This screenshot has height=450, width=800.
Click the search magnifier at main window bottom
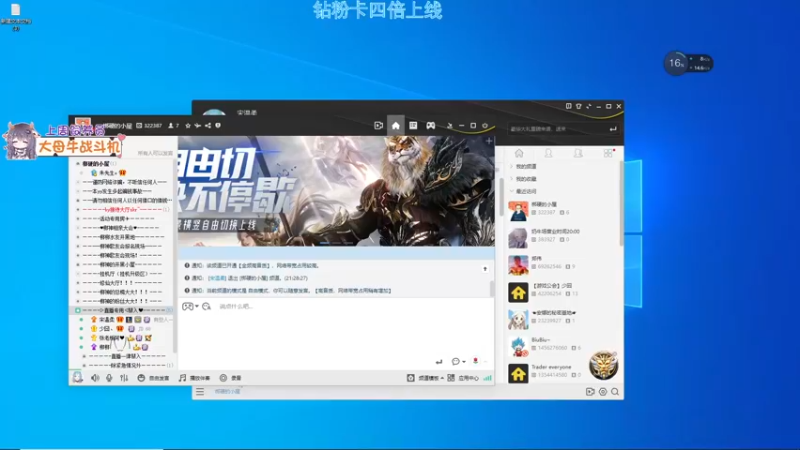click(615, 392)
